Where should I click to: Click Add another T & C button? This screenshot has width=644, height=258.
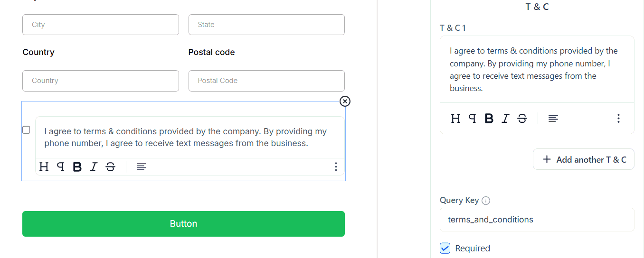coord(584,159)
